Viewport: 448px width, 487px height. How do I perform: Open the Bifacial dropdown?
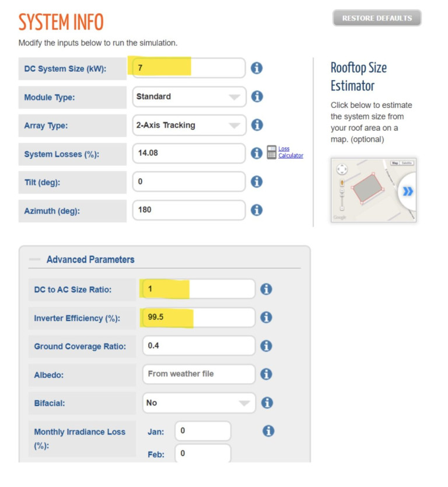pos(198,403)
